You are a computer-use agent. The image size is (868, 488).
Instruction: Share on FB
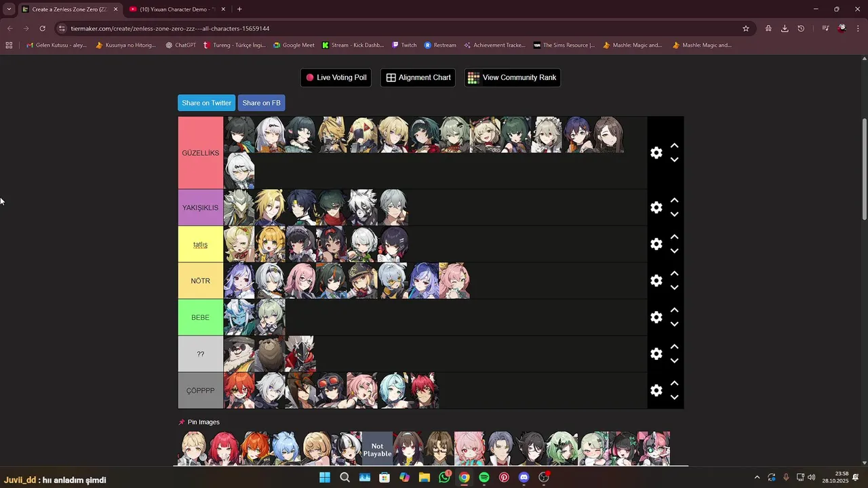click(261, 103)
